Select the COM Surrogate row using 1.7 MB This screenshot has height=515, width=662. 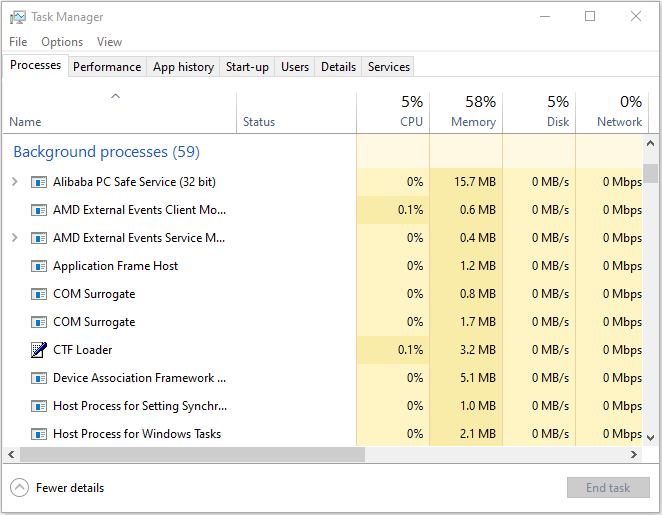pos(323,322)
